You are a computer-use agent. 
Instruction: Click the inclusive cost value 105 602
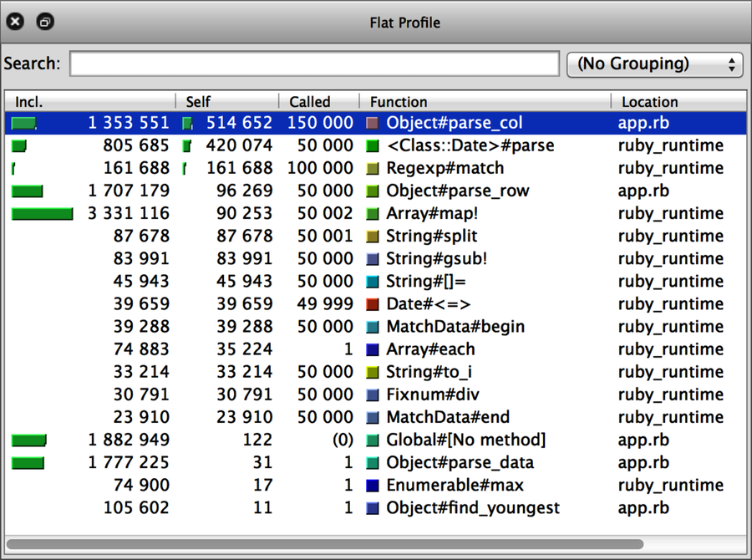pos(136,507)
